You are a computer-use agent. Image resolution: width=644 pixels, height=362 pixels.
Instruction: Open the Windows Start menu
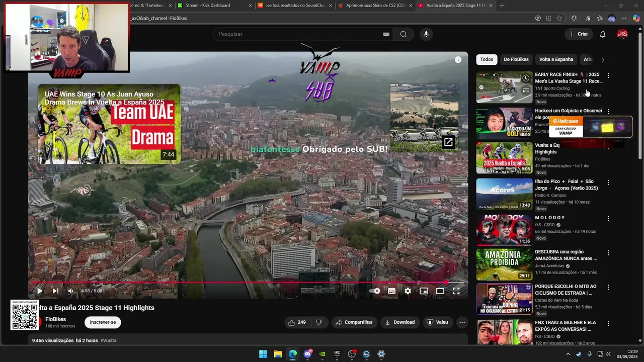[263, 354]
